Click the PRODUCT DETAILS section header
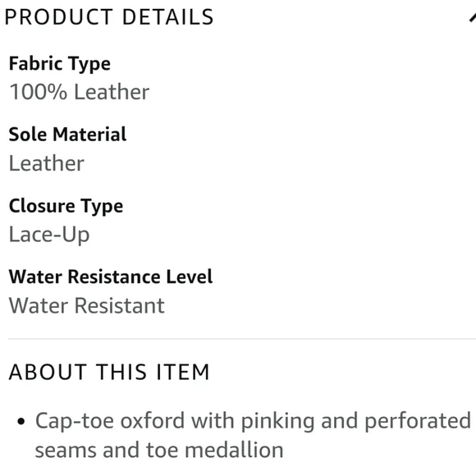Viewport: 476px width, 476px height. [109, 17]
